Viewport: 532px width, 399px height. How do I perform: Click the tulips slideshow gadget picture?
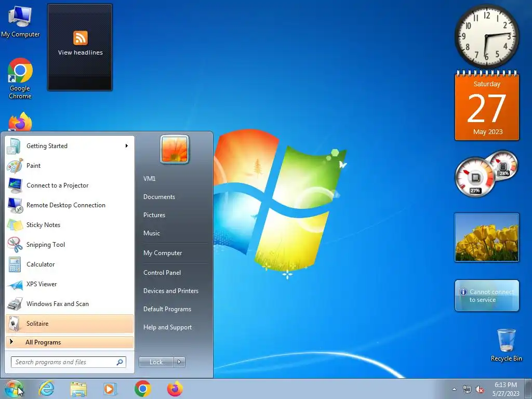pos(486,237)
